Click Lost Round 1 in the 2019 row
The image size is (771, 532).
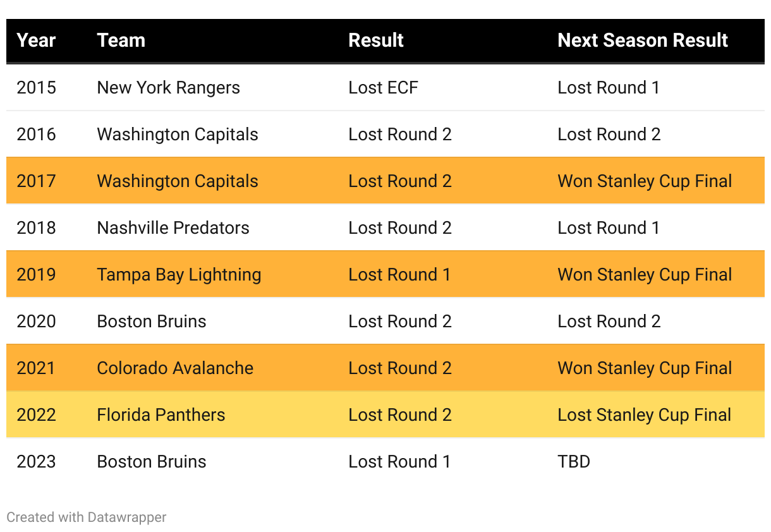399,275
